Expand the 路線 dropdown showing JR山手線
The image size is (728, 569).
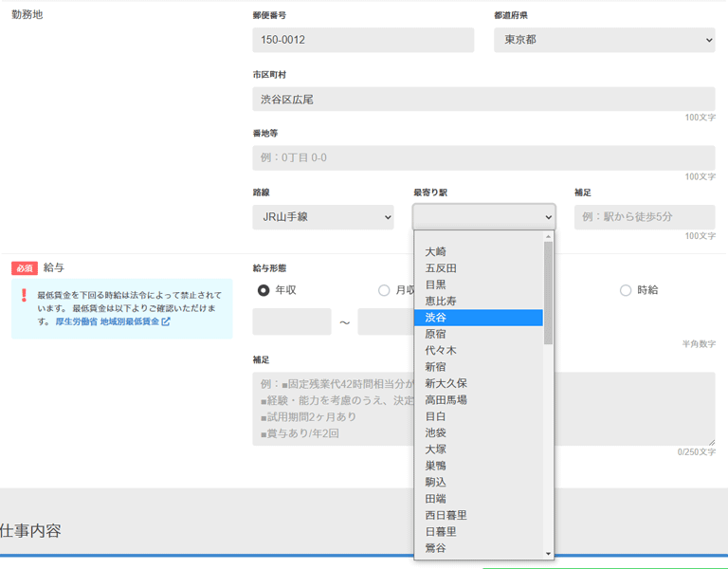pos(322,217)
